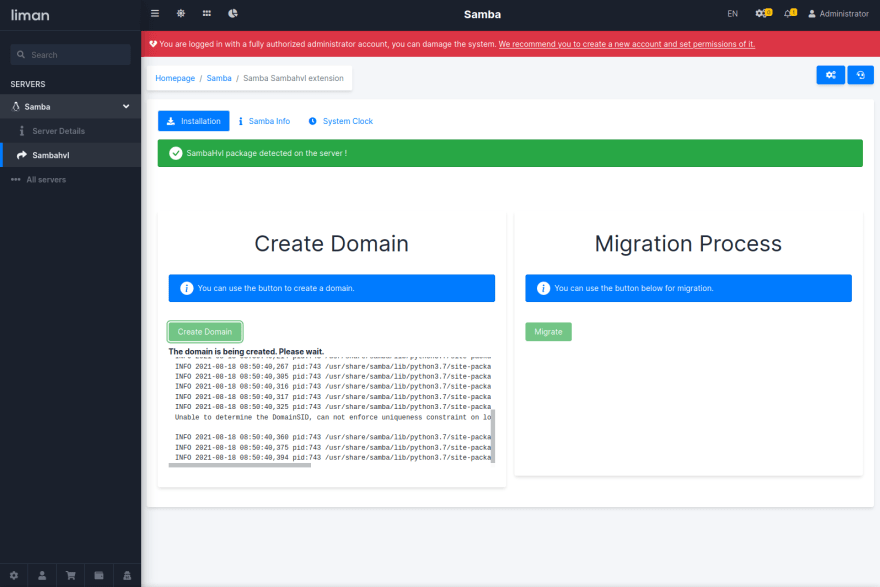
Task: Click the vertical scrollbar of the log output
Action: coord(493,436)
